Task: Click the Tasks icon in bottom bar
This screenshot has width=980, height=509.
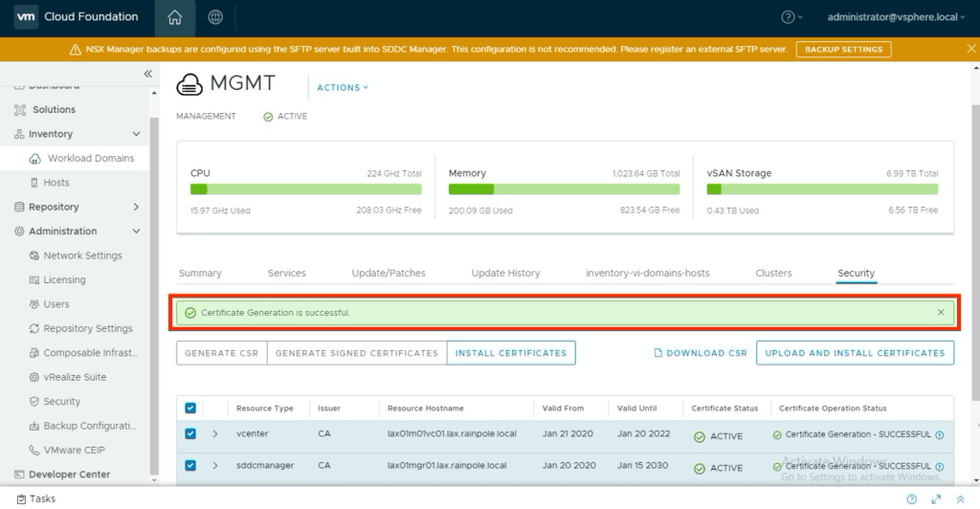Action: (19, 498)
